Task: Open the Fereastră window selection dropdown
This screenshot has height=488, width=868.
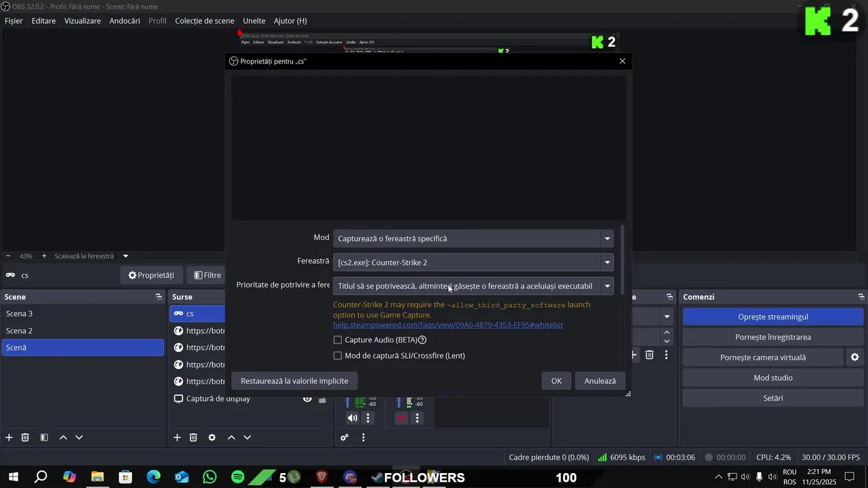Action: (x=473, y=262)
